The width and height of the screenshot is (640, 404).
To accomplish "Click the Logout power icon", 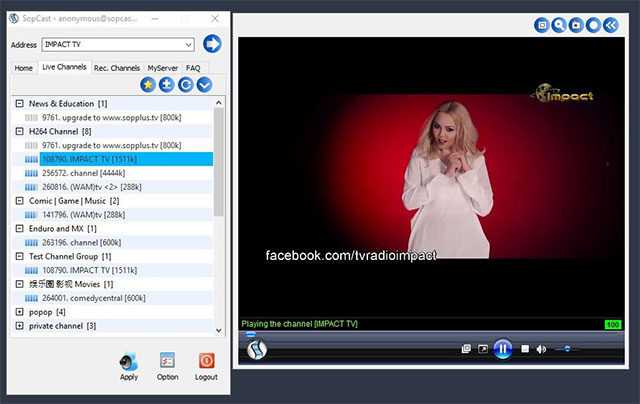I will (206, 361).
